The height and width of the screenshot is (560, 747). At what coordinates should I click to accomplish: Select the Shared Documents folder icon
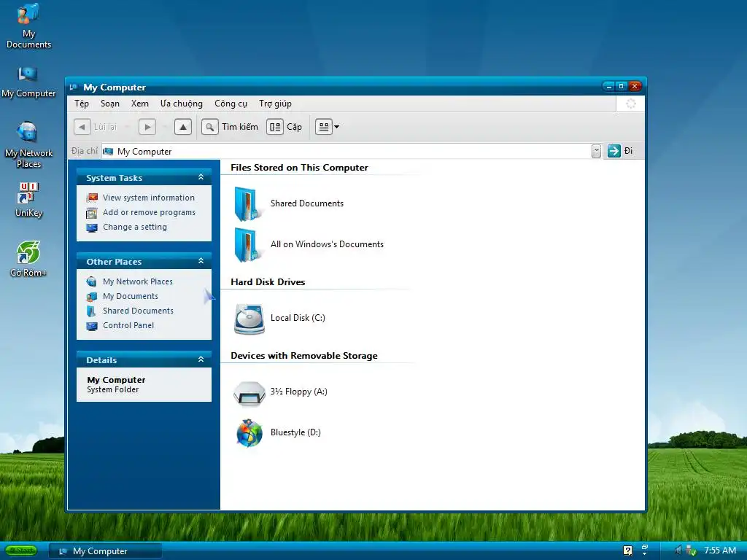click(248, 204)
